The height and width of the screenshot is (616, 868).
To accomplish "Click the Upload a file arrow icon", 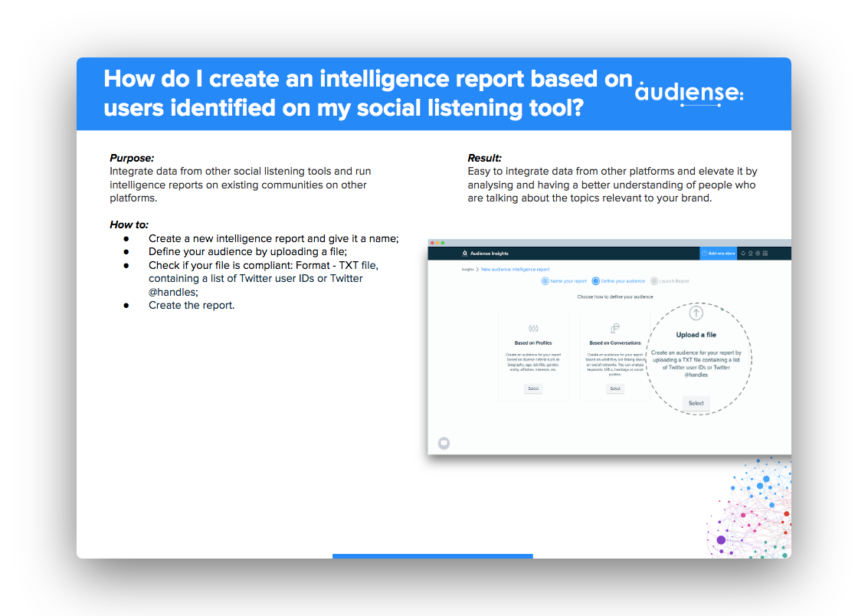I will tap(696, 313).
